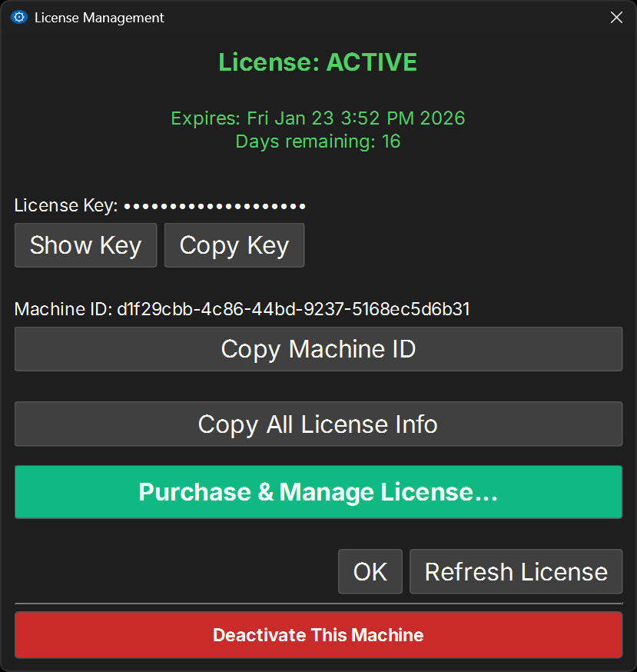The image size is (637, 672).
Task: Click the gear icon in the title bar
Action: tap(18, 16)
